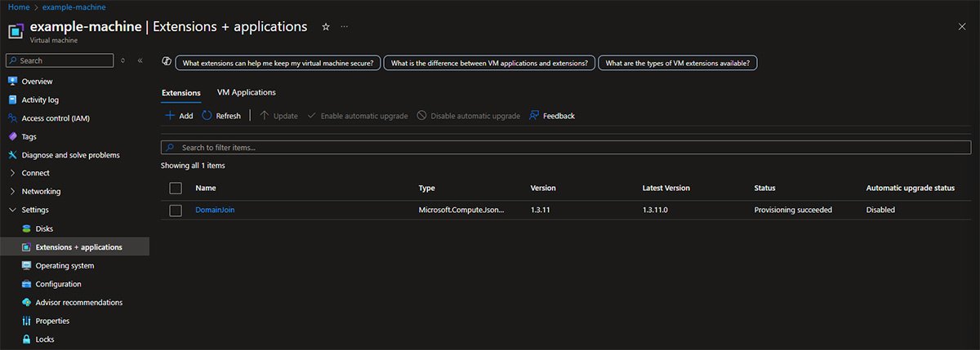Click the Disks icon under Settings

(x=26, y=228)
